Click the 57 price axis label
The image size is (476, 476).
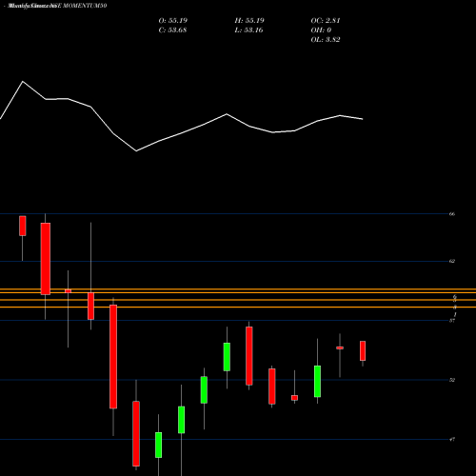click(452, 321)
